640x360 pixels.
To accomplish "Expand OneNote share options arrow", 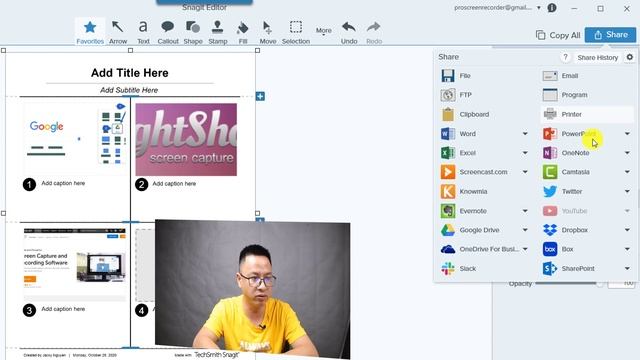I will tap(627, 153).
